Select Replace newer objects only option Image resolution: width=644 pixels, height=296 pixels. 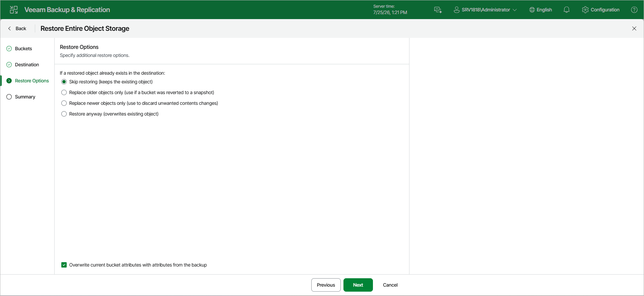(x=64, y=103)
